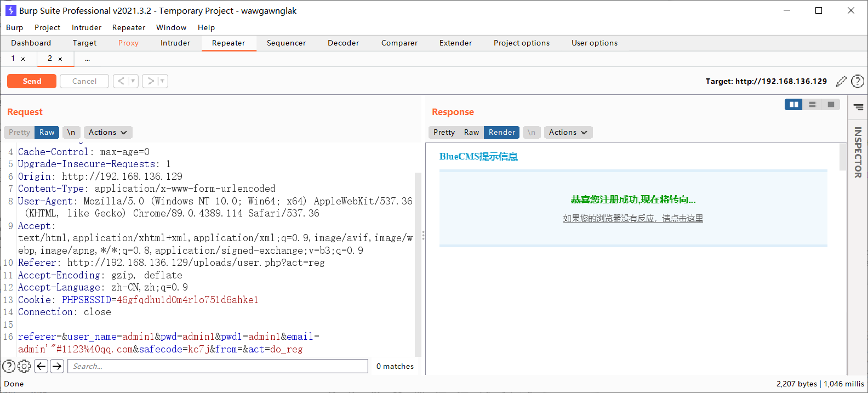Image resolution: width=868 pixels, height=393 pixels.
Task: Go to next search match arrow
Action: 57,366
